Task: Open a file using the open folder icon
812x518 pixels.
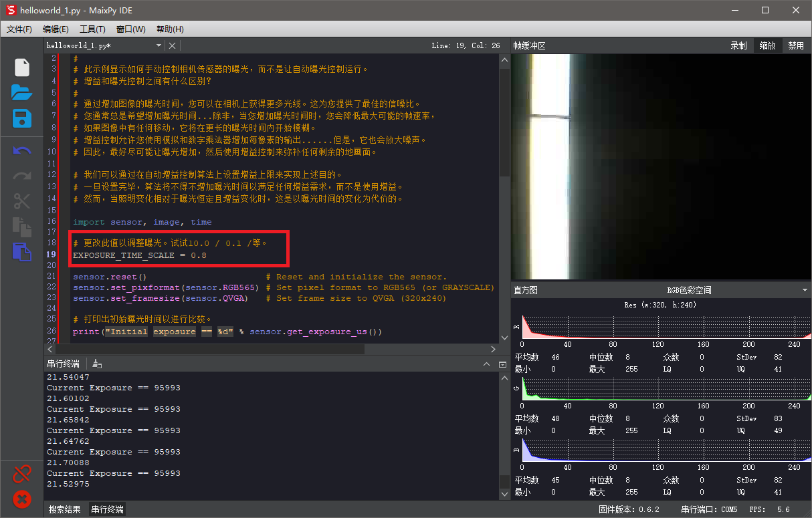Action: click(x=21, y=94)
